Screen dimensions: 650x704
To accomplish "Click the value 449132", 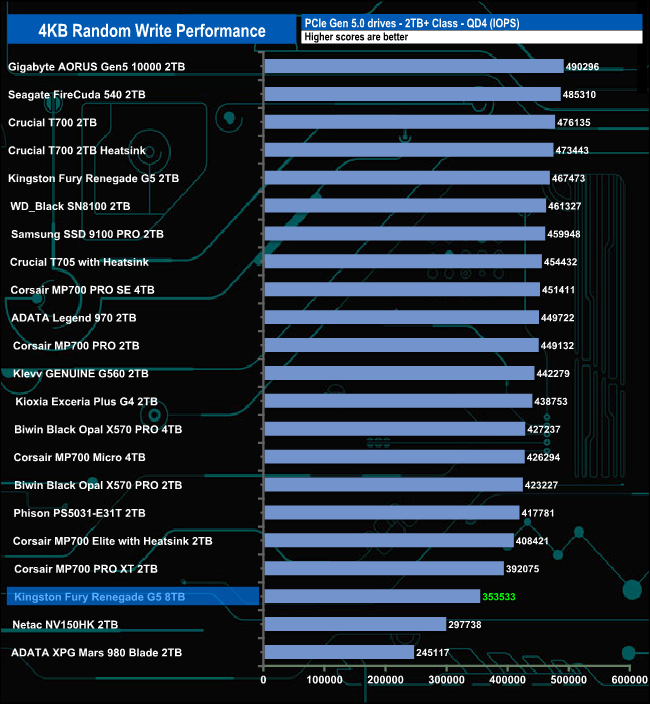I will tap(557, 346).
